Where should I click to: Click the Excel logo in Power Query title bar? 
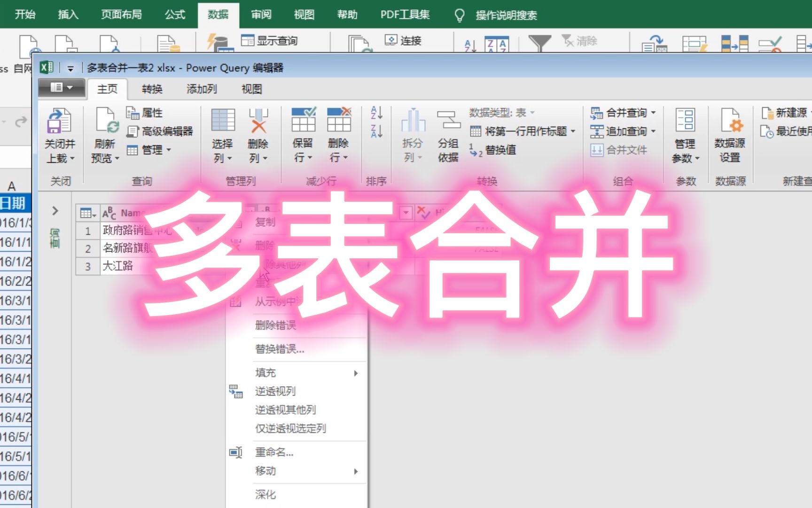(47, 68)
